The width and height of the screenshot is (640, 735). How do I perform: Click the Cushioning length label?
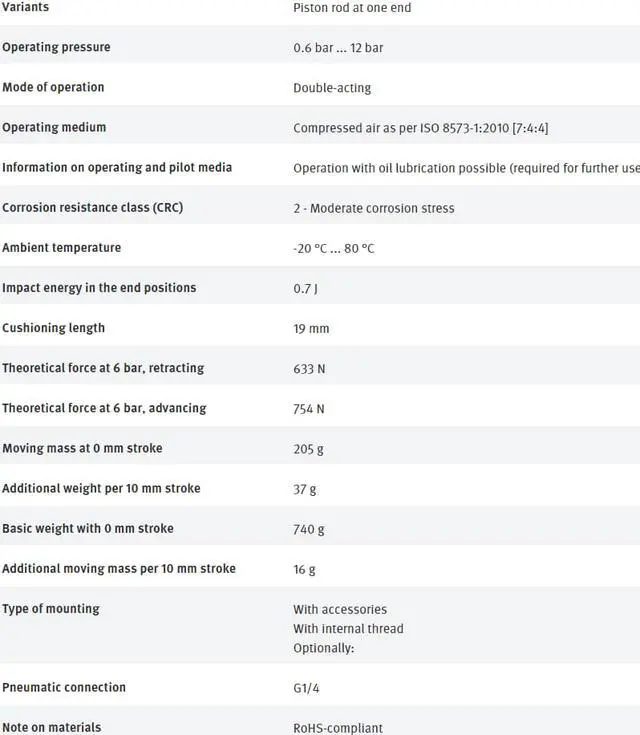(x=53, y=327)
